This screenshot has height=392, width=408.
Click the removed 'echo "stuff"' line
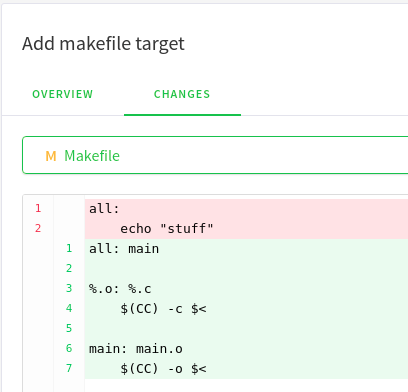pyautogui.click(x=246, y=229)
